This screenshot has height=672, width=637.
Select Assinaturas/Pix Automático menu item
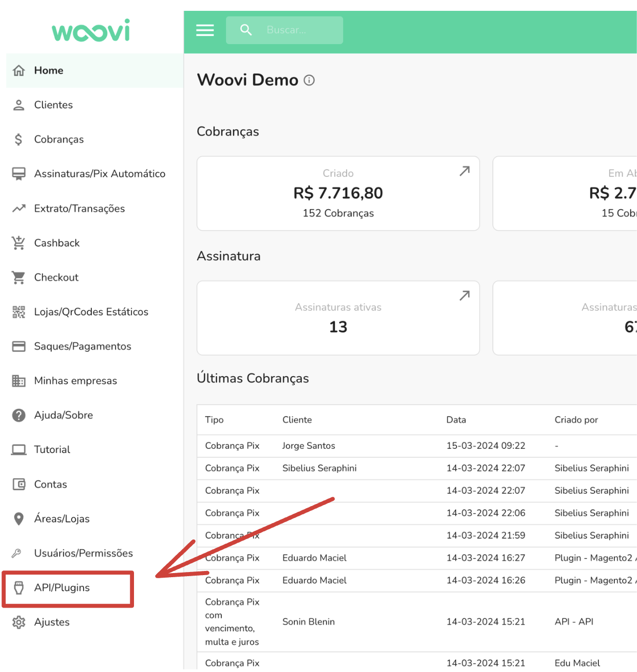coord(99,174)
